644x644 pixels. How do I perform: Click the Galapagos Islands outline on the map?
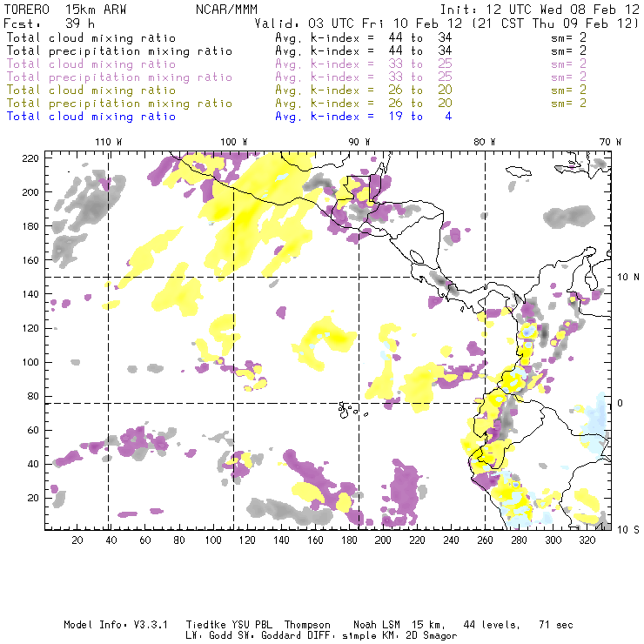tap(352, 410)
